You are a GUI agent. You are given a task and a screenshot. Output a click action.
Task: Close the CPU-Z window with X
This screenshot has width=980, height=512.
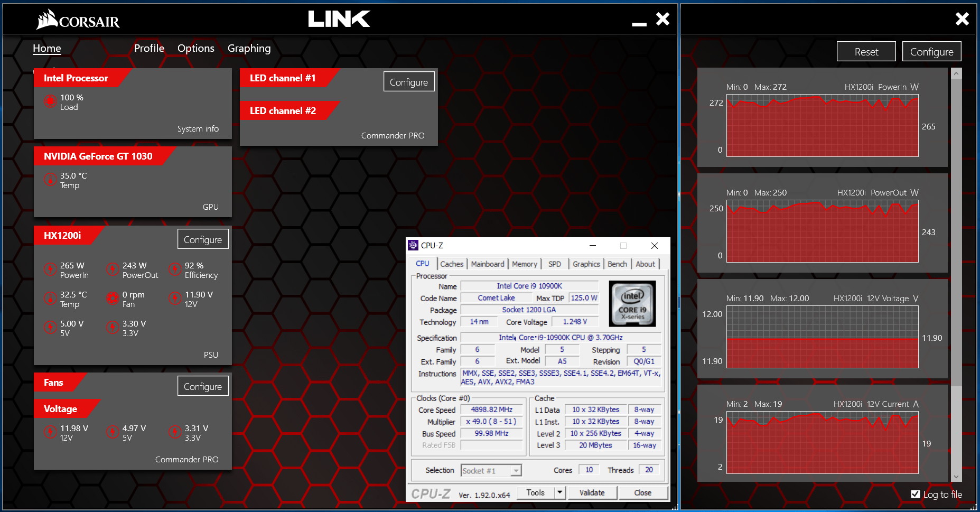(655, 245)
